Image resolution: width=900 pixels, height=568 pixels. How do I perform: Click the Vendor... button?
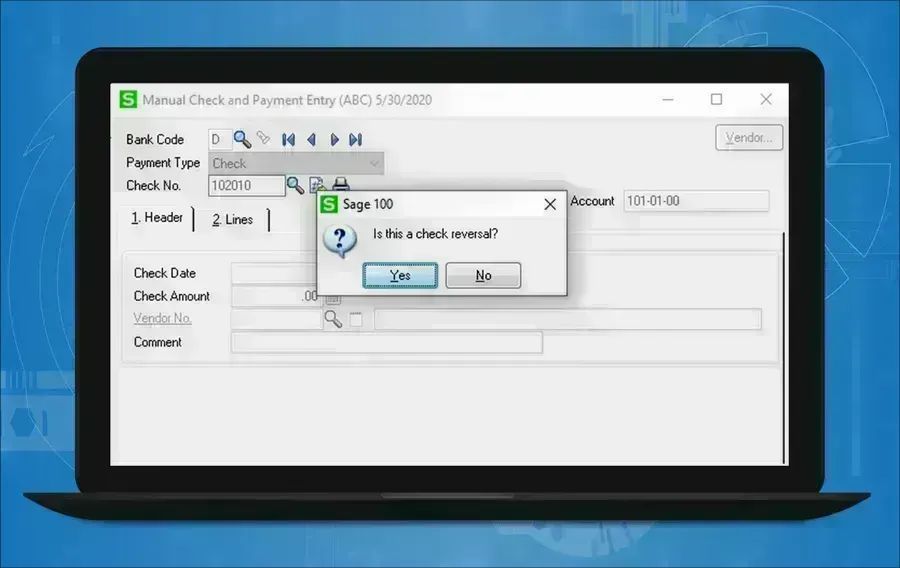[x=749, y=138]
